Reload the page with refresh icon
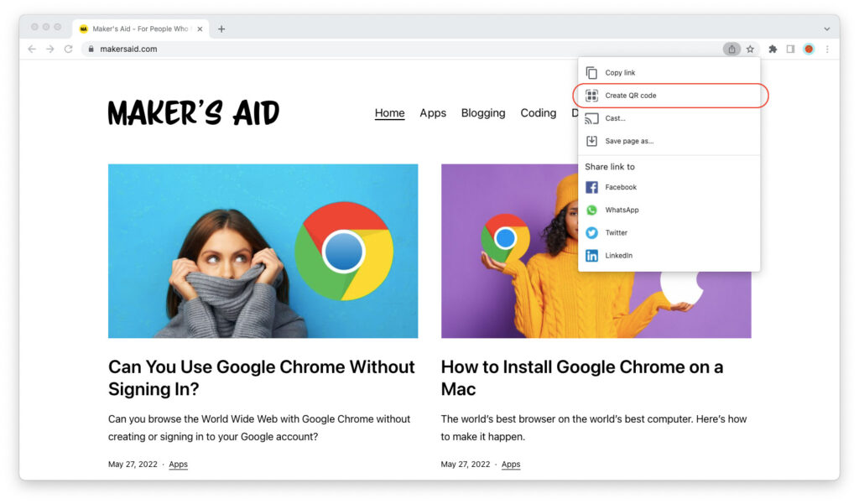This screenshot has width=859, height=504. click(69, 49)
